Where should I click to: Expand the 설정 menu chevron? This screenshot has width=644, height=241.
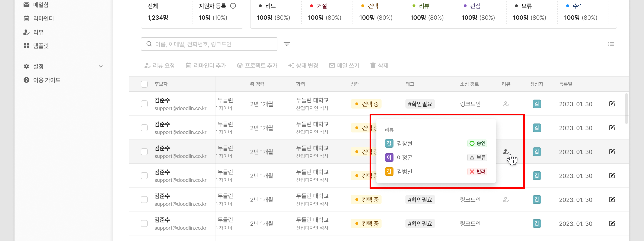point(101,66)
